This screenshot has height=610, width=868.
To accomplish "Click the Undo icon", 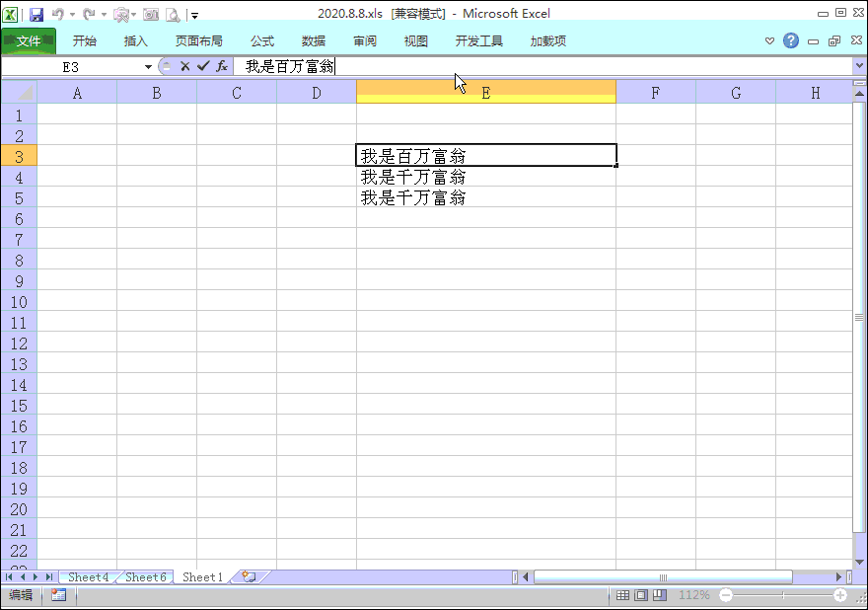I will [59, 15].
